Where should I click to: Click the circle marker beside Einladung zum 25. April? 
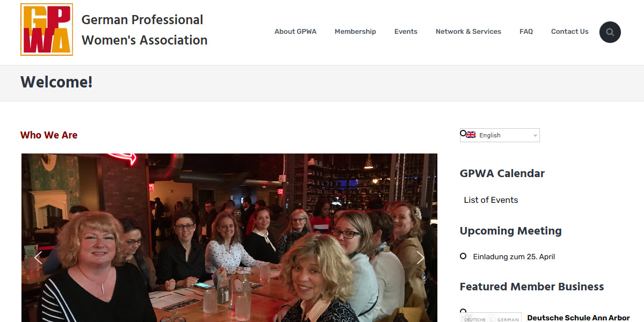463,256
